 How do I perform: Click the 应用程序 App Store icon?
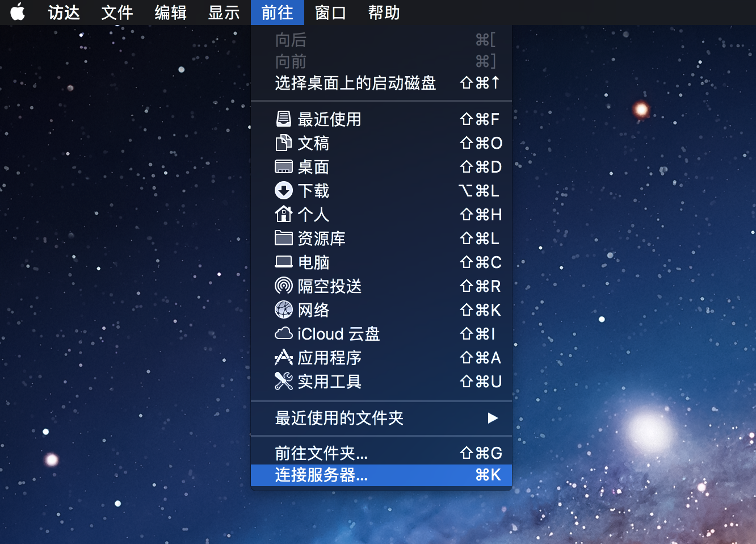[x=283, y=357]
